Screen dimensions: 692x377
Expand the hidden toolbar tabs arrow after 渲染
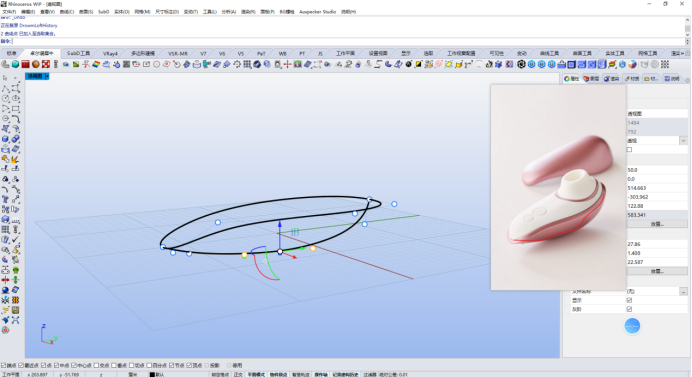682,53
